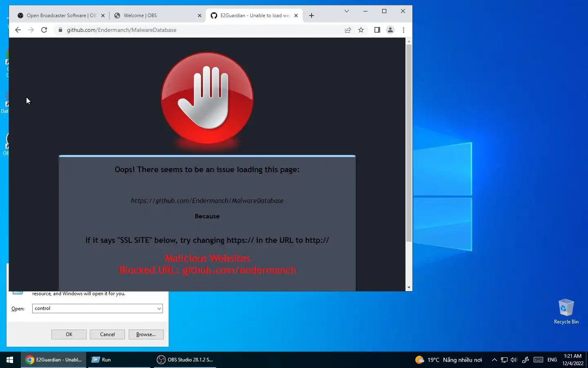Select Chrome E2Guardian taskbar button
The image size is (588, 368).
click(53, 360)
